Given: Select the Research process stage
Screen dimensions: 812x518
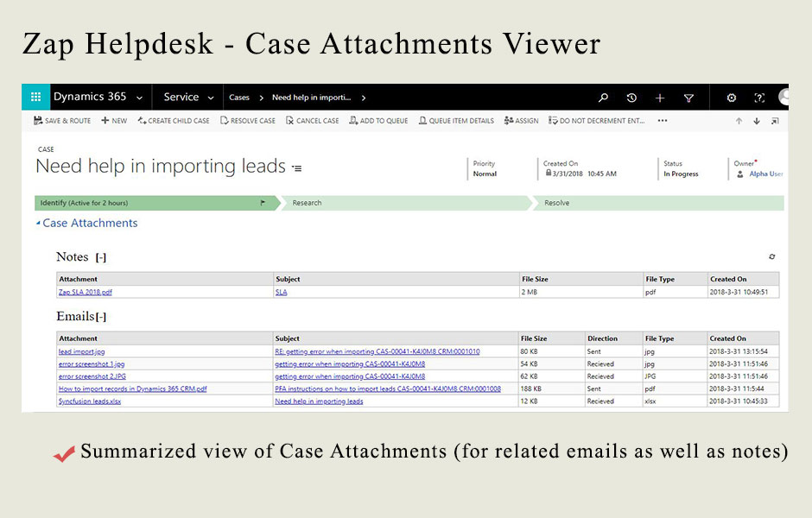Looking at the screenshot, I should coord(406,203).
